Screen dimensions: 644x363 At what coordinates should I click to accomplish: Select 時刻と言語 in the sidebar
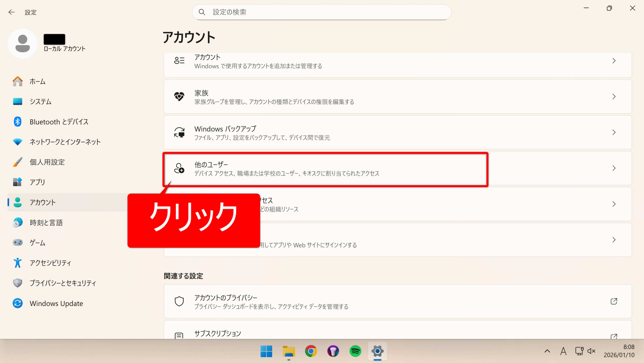46,223
